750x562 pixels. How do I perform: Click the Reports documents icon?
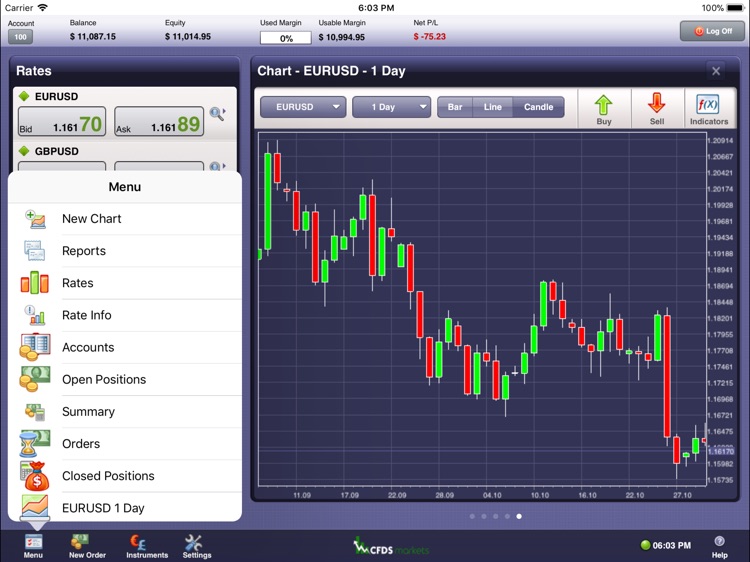tap(34, 251)
